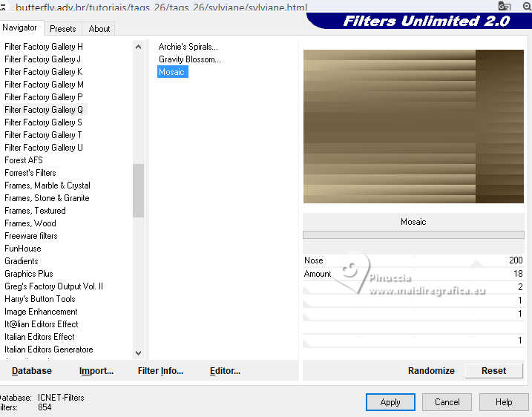Click the browser translate page icon
This screenshot has width=532, height=417.
(x=505, y=6)
